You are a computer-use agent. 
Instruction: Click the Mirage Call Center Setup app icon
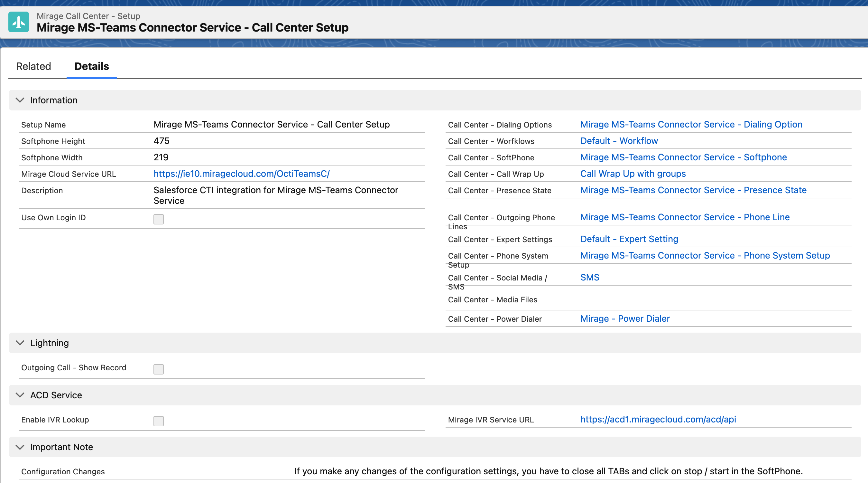click(19, 22)
